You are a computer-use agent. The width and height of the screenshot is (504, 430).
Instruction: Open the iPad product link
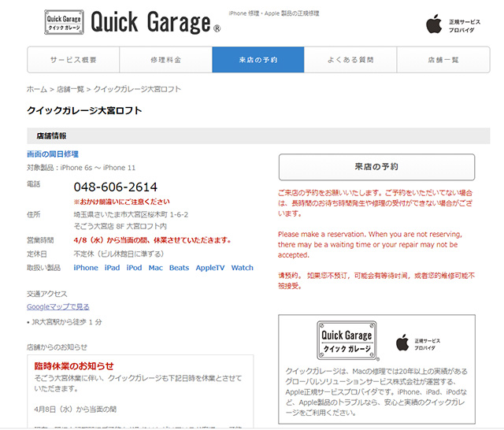(x=112, y=268)
